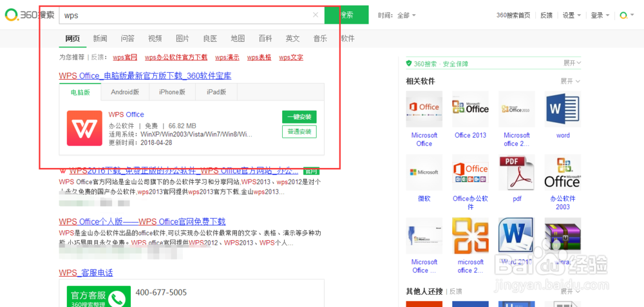Click the blue word software icon
Image resolution: width=644 pixels, height=307 pixels.
tap(563, 109)
